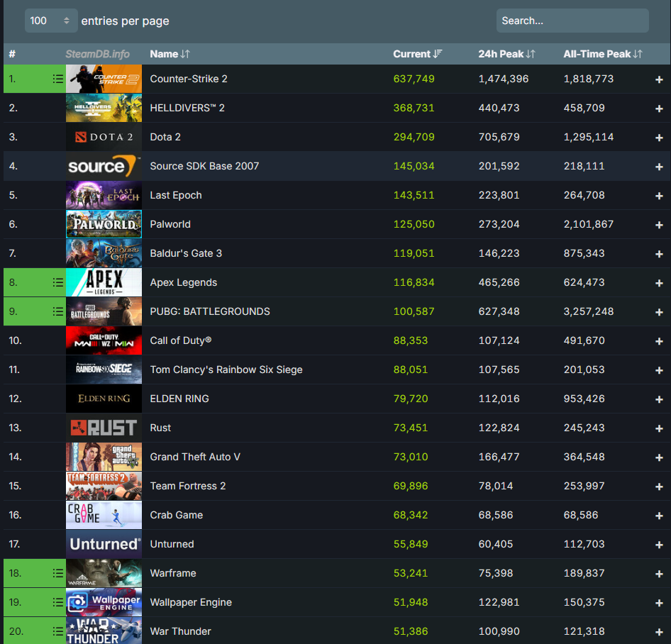Click the plus button on the Crab Game row
Screen dimensions: 671x644
tap(659, 515)
